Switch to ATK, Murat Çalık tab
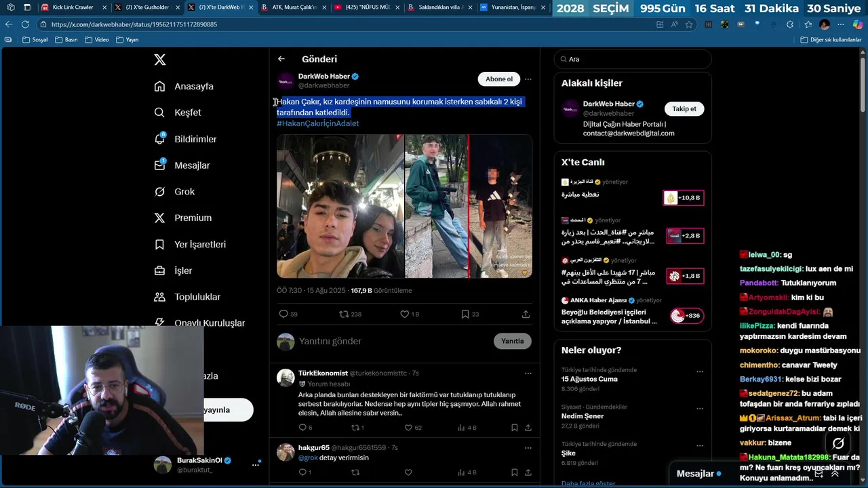 pos(293,7)
